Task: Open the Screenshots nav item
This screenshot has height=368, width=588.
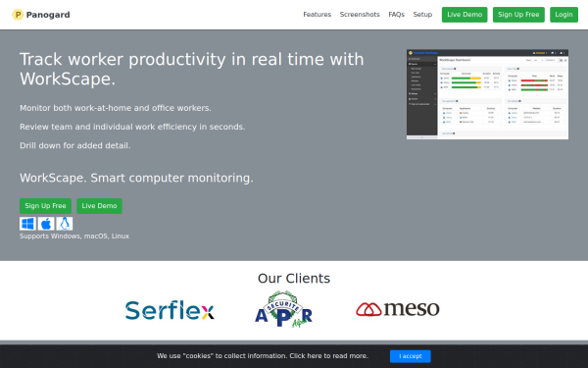Action: (x=360, y=15)
